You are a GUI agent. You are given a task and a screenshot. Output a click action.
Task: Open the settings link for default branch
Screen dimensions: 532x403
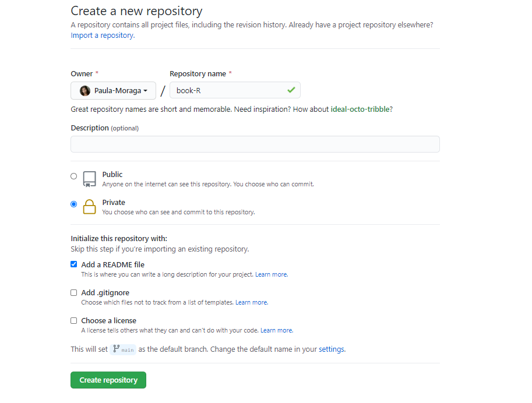point(332,349)
